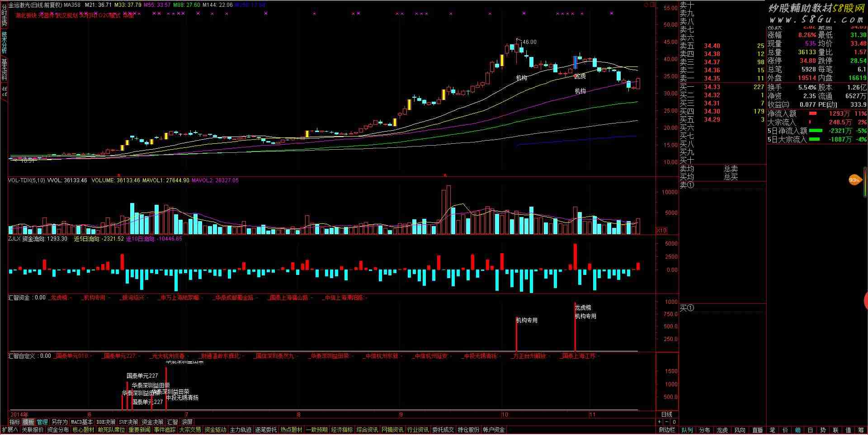
Task: Click the 龙虎榜 label in 汇智资金 panel
Action: [x=583, y=307]
